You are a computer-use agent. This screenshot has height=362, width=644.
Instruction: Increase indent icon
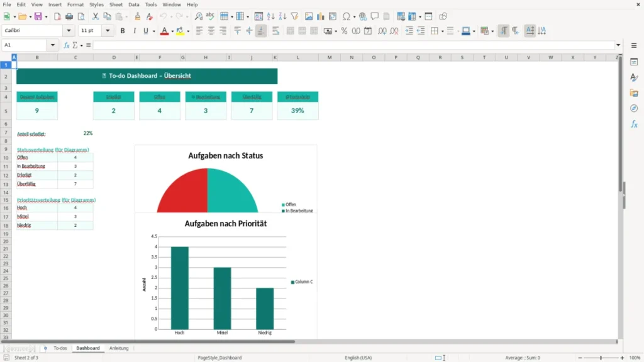(409, 31)
